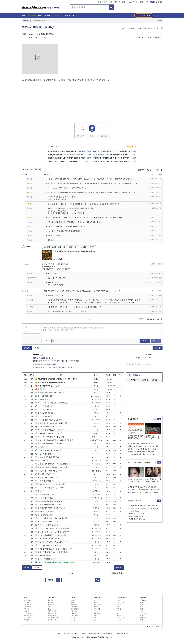Open the 연관 갤러리(2/0) dropdown
This screenshot has width=184, height=644.
(x=135, y=28)
